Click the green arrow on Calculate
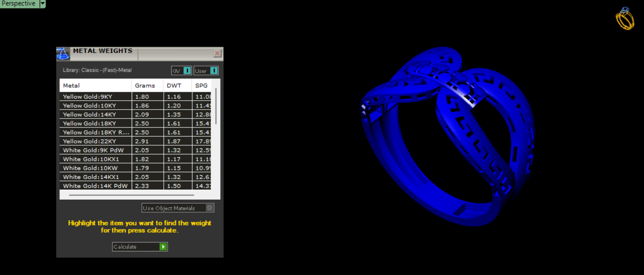 pos(163,247)
